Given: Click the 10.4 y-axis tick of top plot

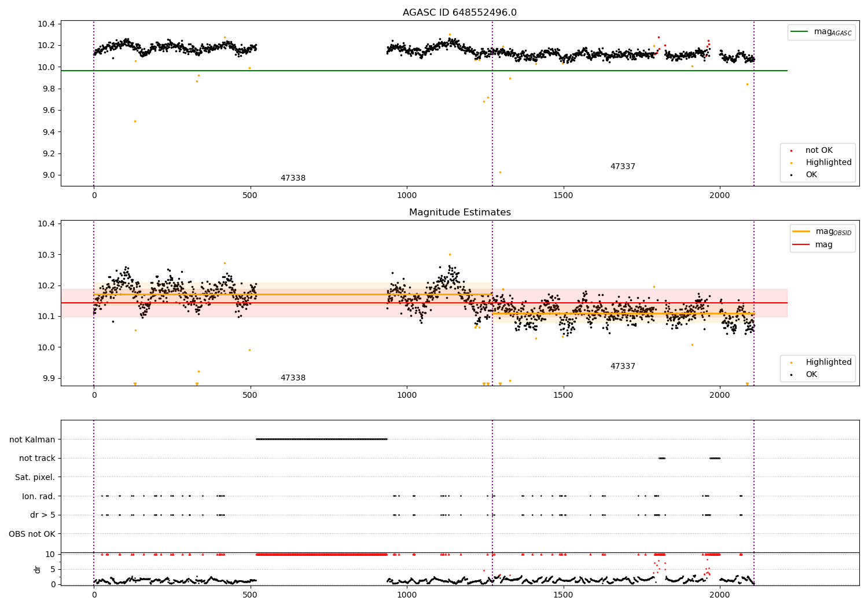Looking at the screenshot, I should (x=46, y=24).
